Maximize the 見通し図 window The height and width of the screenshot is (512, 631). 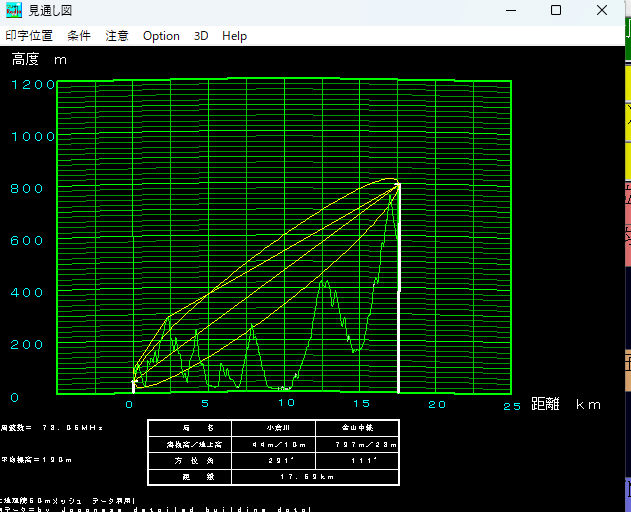click(x=556, y=11)
